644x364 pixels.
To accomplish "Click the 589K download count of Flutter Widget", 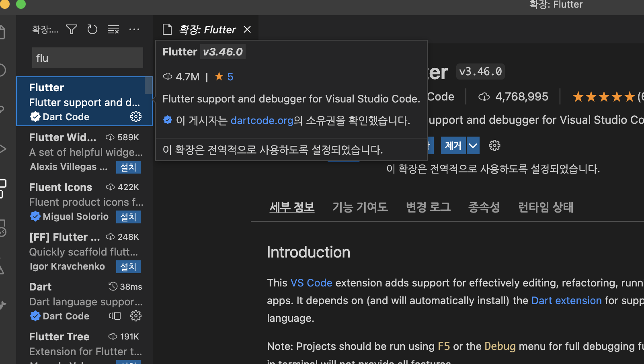I will (x=122, y=137).
